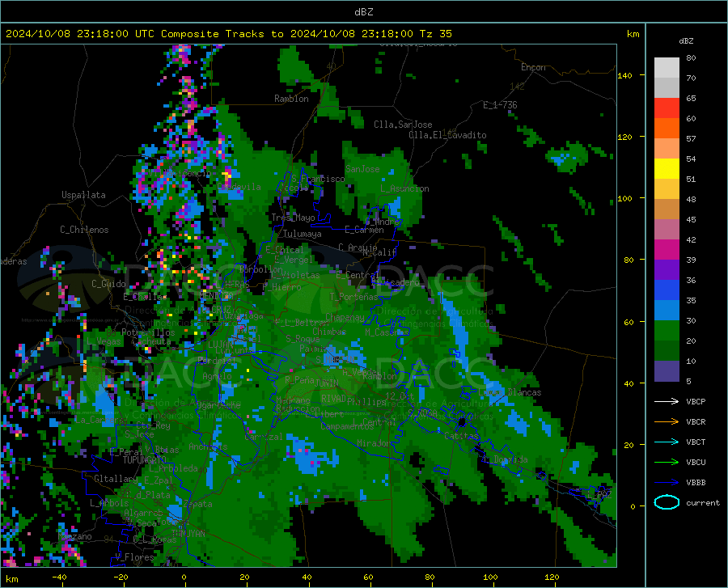The width and height of the screenshot is (728, 588).
Task: Click the green VBCU arrow legend icon
Action: click(x=667, y=462)
